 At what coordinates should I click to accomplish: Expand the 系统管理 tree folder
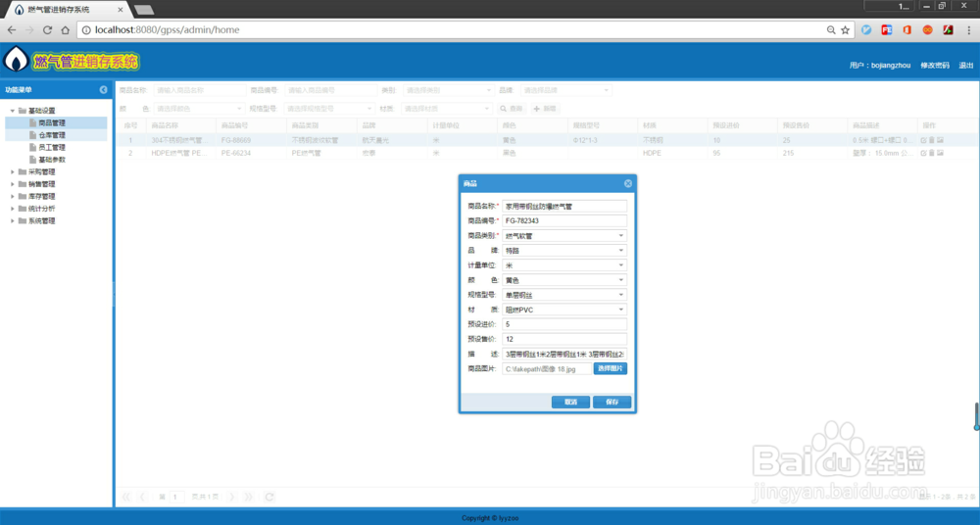[x=13, y=221]
